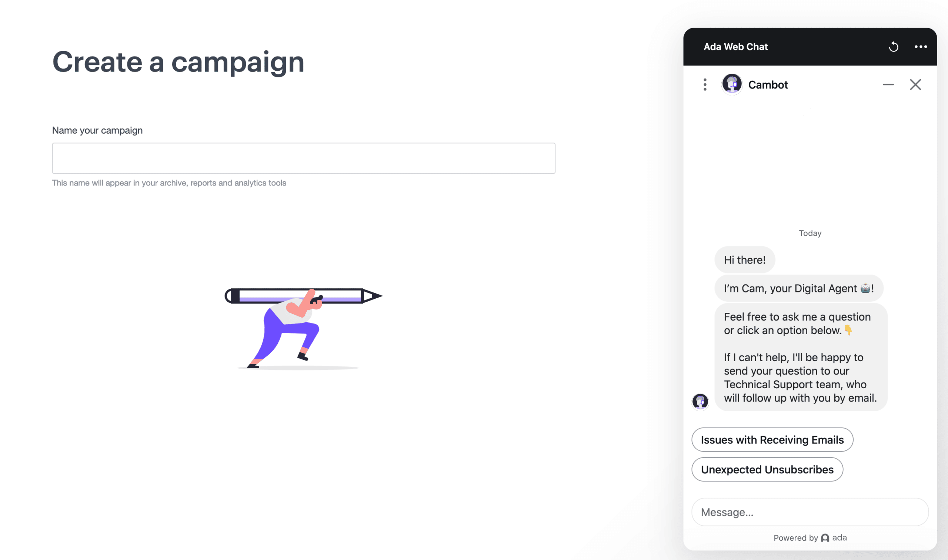Restart the chat with the refresh icon
948x560 pixels.
tap(893, 47)
